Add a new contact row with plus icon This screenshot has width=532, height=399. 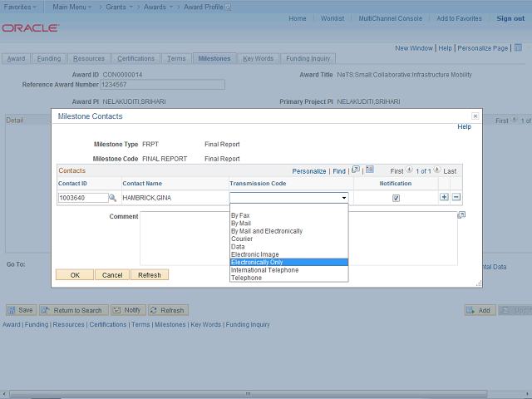coord(444,197)
